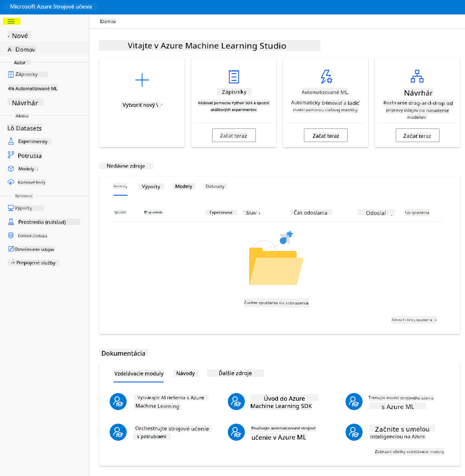465x476 pixels.
Task: Open Orchestrujte strojové učenie s potrubiami link
Action: 173,432
